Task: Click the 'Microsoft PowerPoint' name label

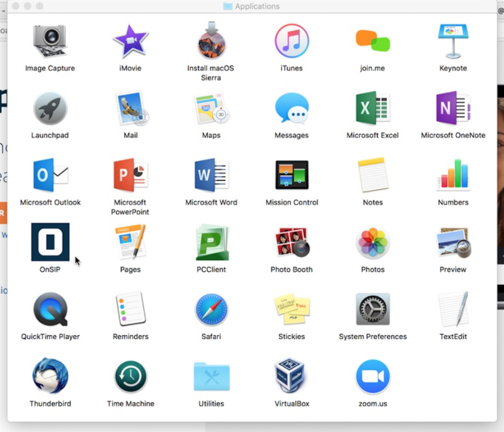Action: pos(130,207)
